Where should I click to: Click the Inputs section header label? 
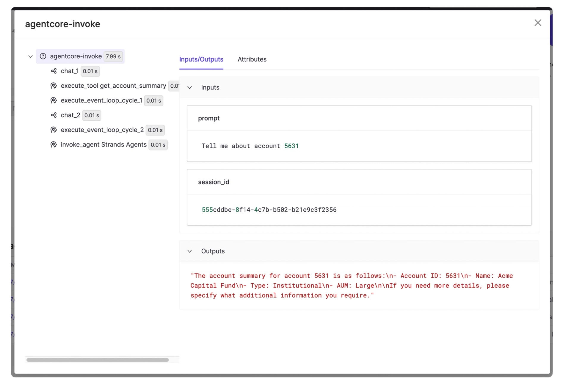tap(210, 87)
